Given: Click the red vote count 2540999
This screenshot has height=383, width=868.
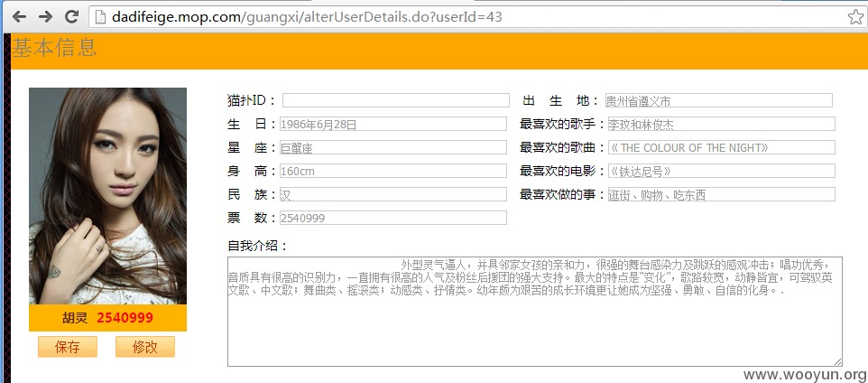Looking at the screenshot, I should click(125, 318).
